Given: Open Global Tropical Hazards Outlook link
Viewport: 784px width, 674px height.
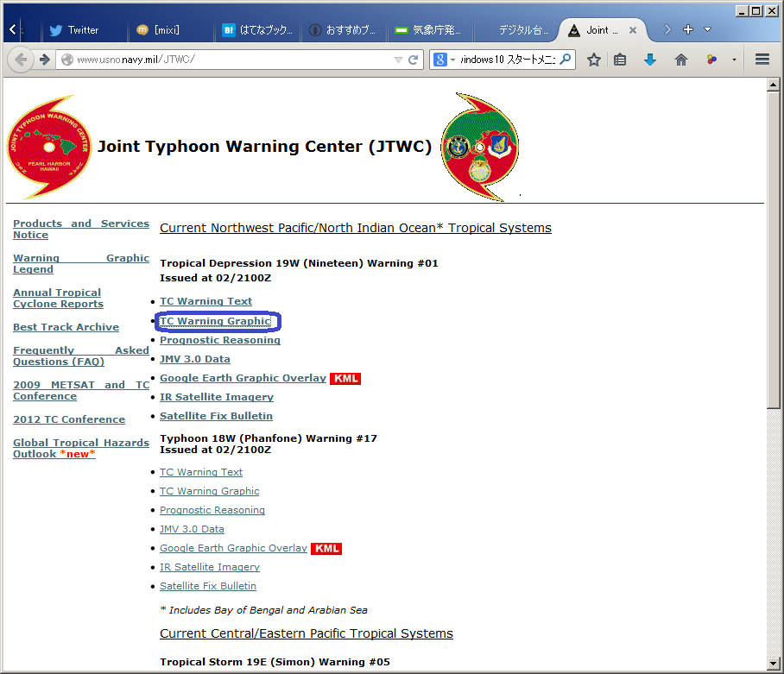Looking at the screenshot, I should pyautogui.click(x=81, y=449).
